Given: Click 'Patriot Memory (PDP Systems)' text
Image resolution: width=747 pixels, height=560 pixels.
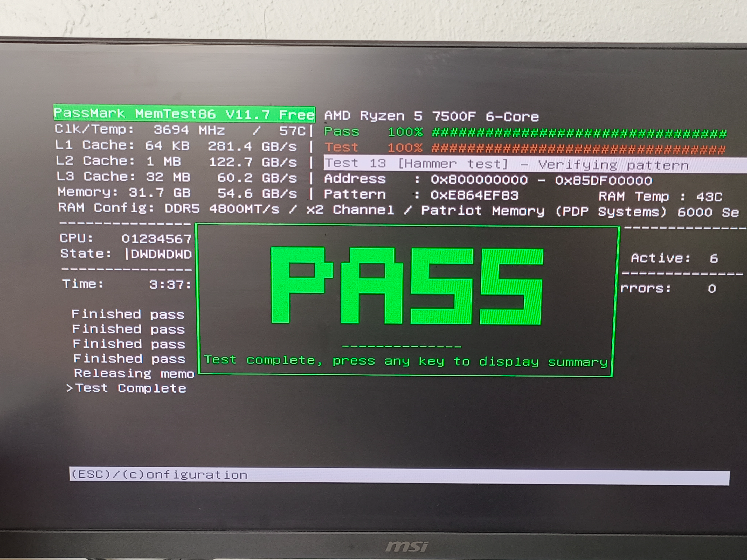Looking at the screenshot, I should 544,212.
